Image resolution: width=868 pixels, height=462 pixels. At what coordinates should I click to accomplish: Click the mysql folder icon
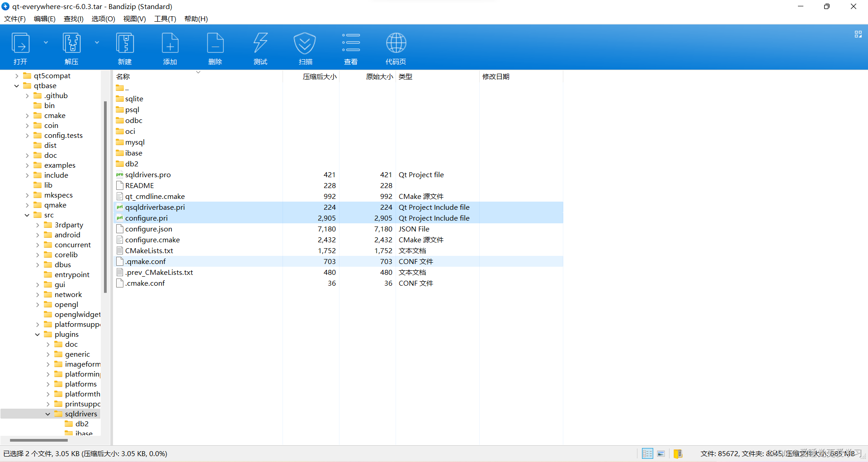coord(120,142)
